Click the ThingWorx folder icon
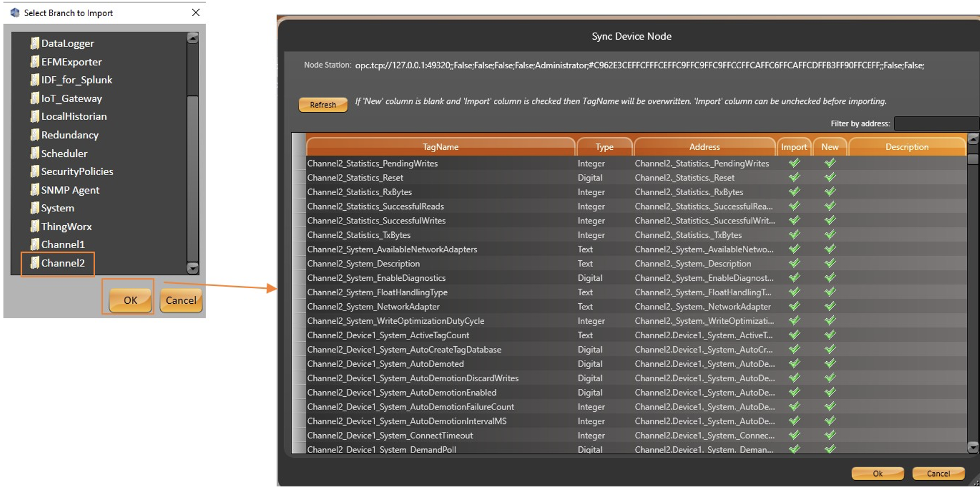980x487 pixels. tap(35, 226)
